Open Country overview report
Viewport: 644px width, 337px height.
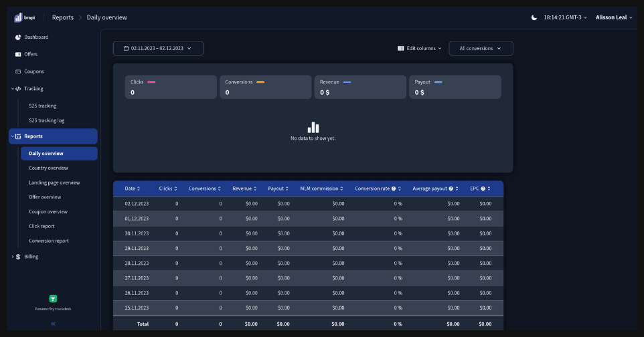[x=48, y=168]
